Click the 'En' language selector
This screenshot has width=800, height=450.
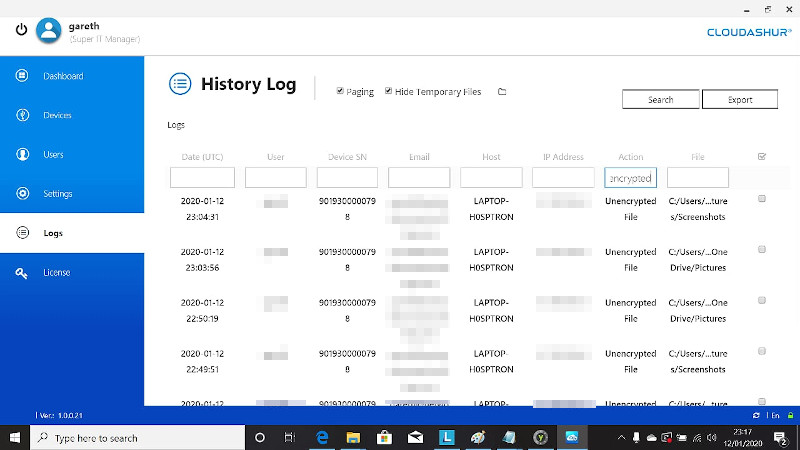[775, 416]
